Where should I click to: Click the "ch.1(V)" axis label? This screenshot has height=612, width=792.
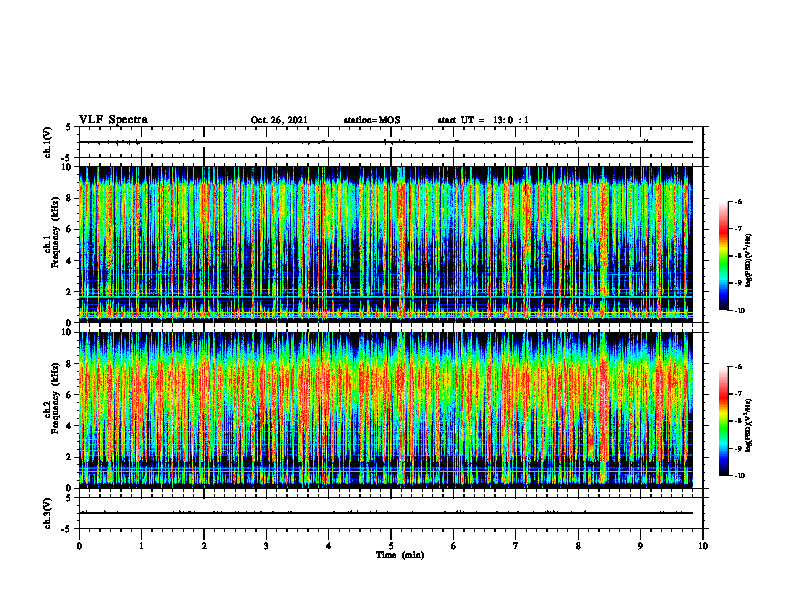[x=47, y=142]
